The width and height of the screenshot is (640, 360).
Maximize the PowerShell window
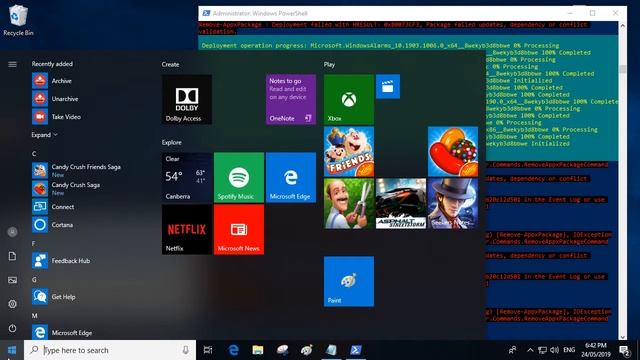pyautogui.click(x=592, y=13)
